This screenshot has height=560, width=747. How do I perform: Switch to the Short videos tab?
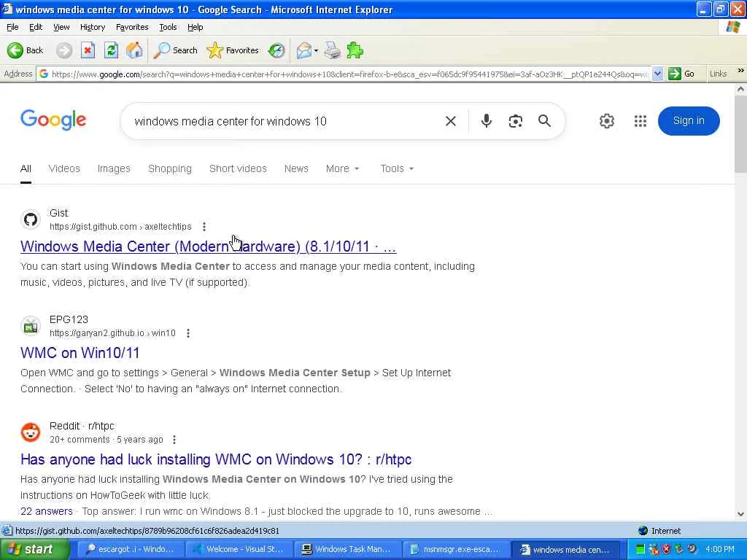click(x=238, y=168)
